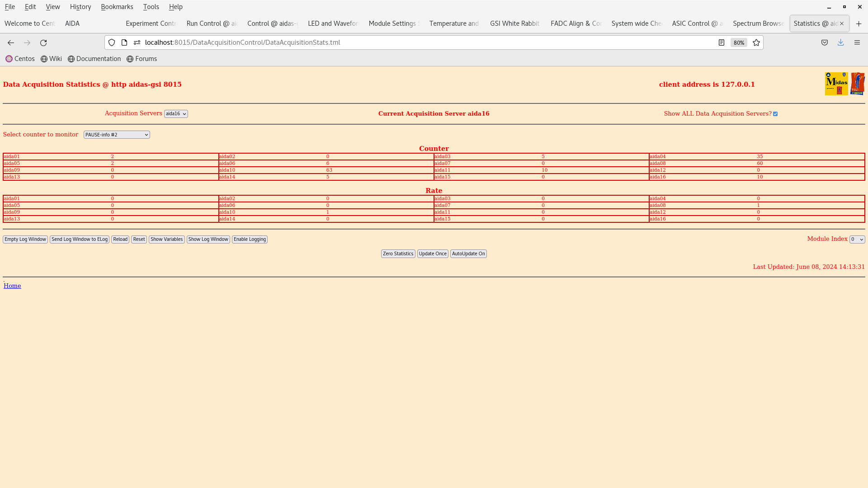Click the shield/security icon in address bar

[112, 42]
